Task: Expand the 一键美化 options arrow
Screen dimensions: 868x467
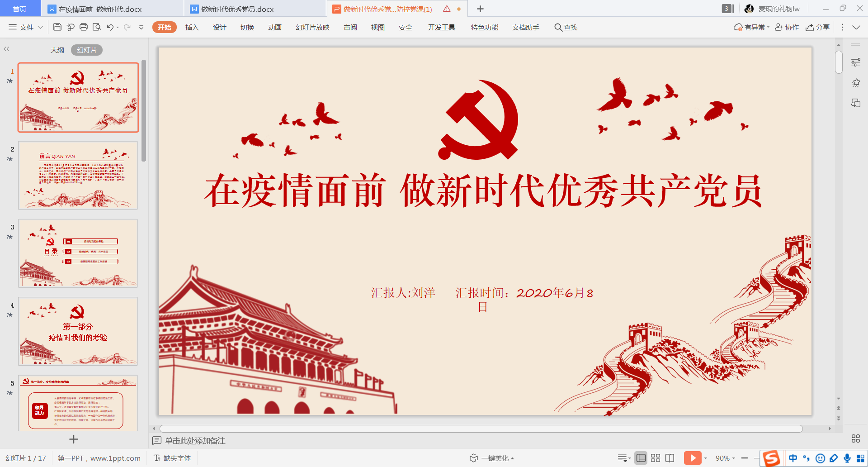Action: point(511,458)
